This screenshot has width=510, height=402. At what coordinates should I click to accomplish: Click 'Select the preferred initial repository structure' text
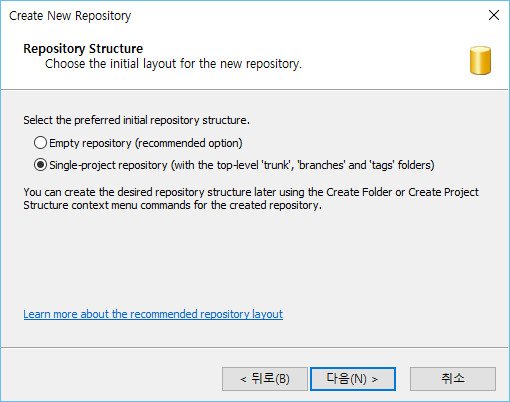(x=136, y=120)
